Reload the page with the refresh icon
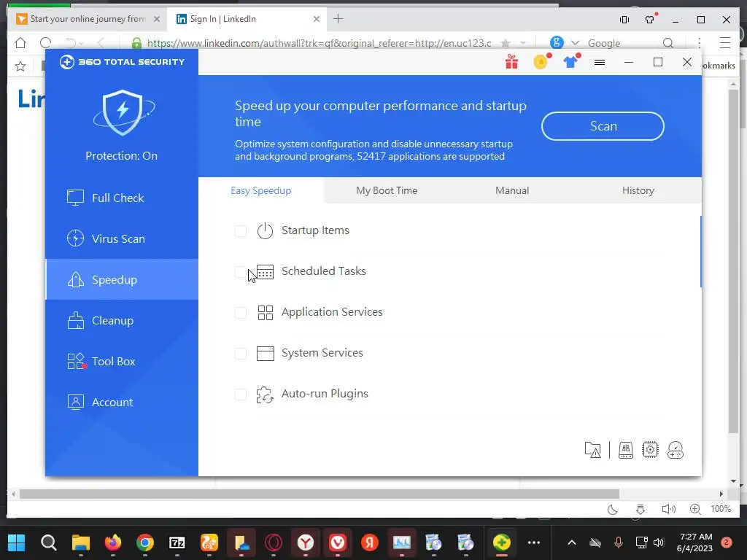 tap(46, 43)
